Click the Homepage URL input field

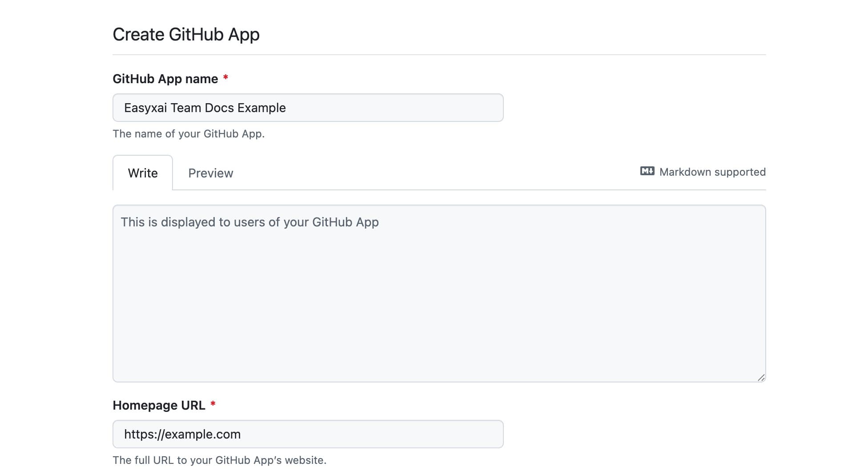click(x=308, y=434)
